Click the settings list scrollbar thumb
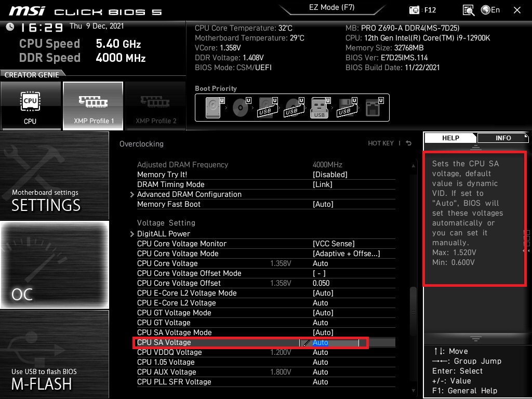532x399 pixels. click(413, 311)
